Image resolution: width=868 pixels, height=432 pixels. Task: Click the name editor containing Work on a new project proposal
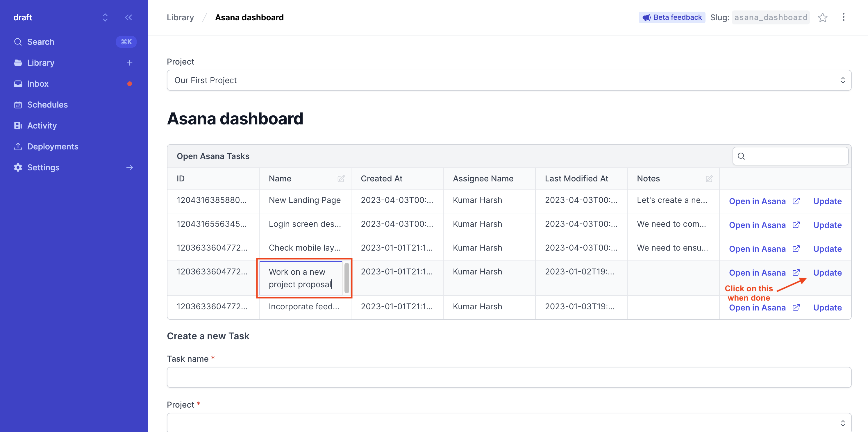coord(301,278)
